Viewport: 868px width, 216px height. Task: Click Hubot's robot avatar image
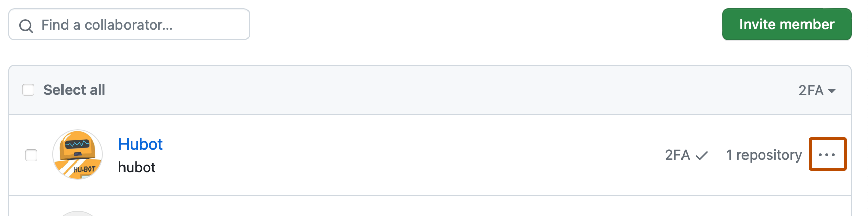coord(78,154)
